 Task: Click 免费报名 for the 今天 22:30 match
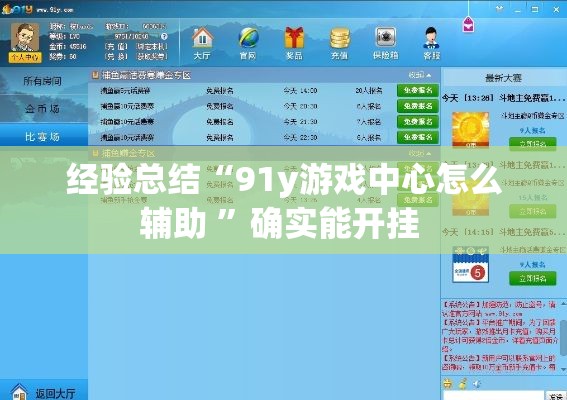tap(418, 137)
